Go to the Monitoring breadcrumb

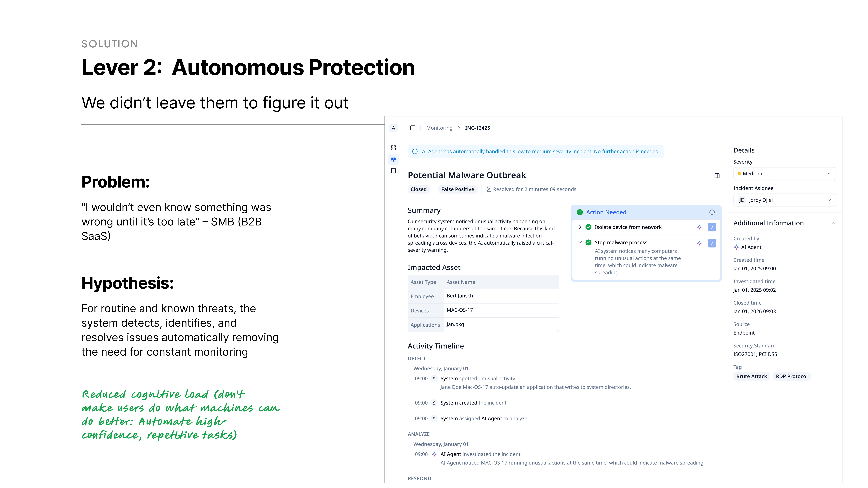click(x=439, y=128)
